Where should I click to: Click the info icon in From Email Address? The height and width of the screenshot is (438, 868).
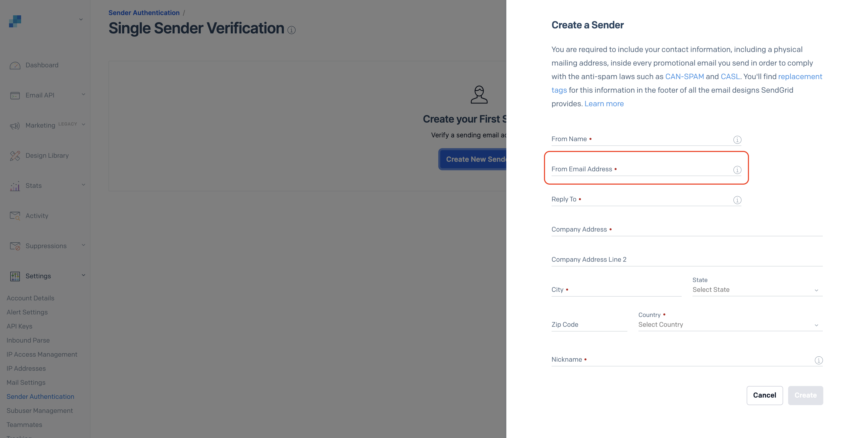point(737,170)
